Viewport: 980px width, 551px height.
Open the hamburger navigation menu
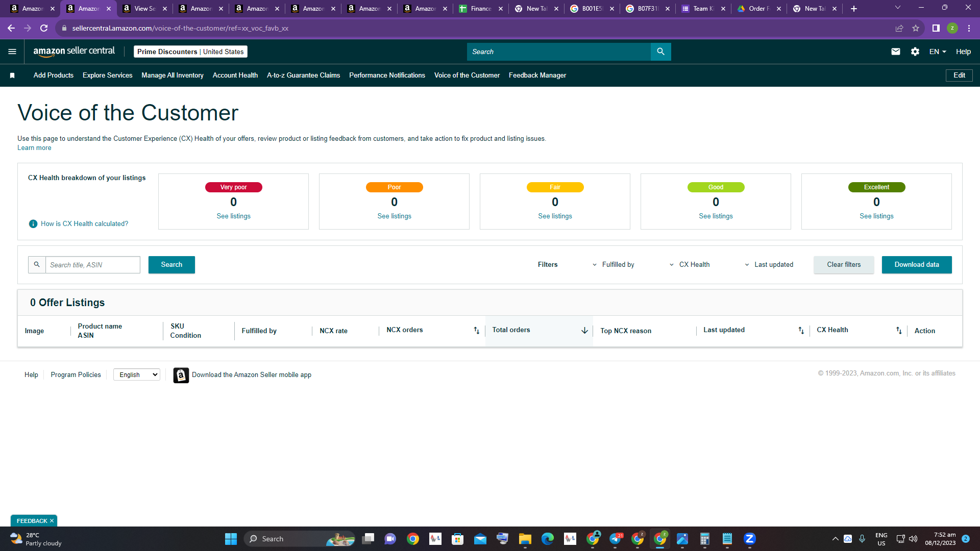tap(12, 52)
